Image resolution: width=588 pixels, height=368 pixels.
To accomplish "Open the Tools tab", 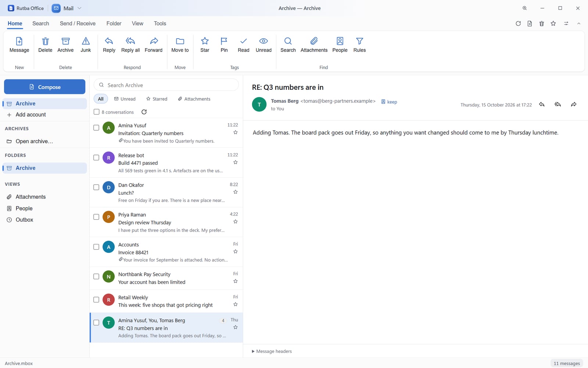I will 160,24.
